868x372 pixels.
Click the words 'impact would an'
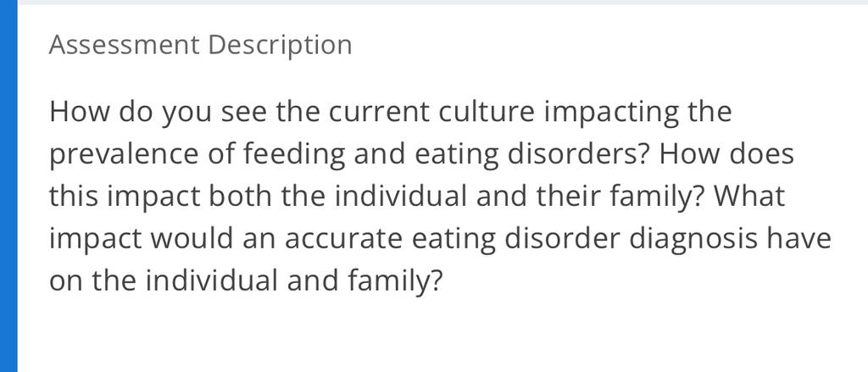[162, 239]
